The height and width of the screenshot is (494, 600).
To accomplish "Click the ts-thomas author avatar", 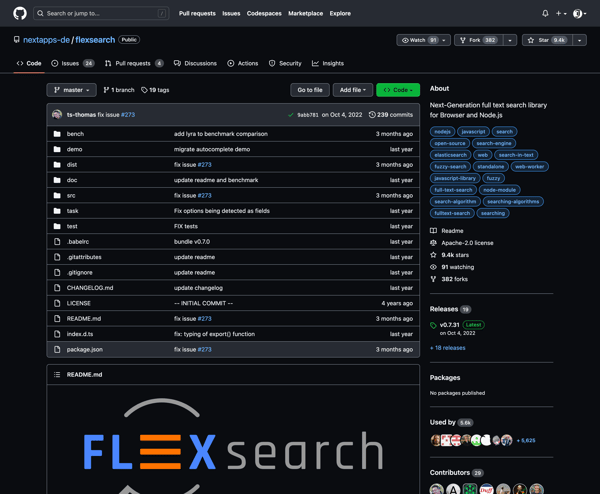I will pyautogui.click(x=57, y=114).
